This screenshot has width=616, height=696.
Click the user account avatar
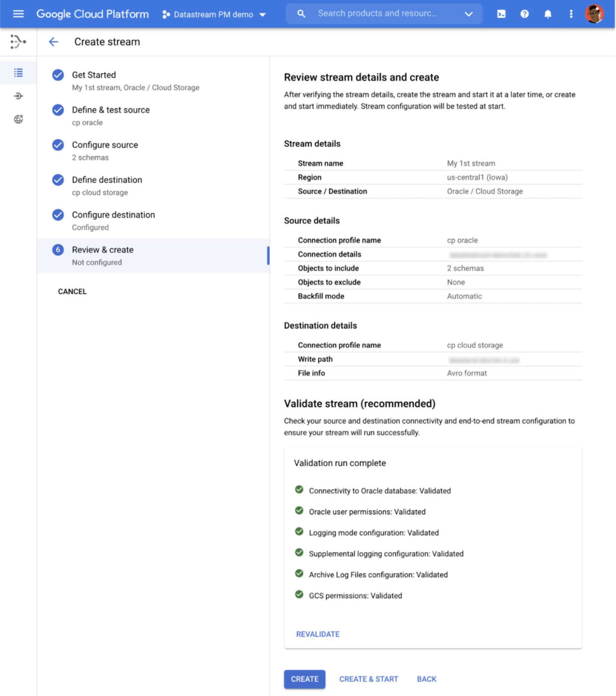(594, 14)
